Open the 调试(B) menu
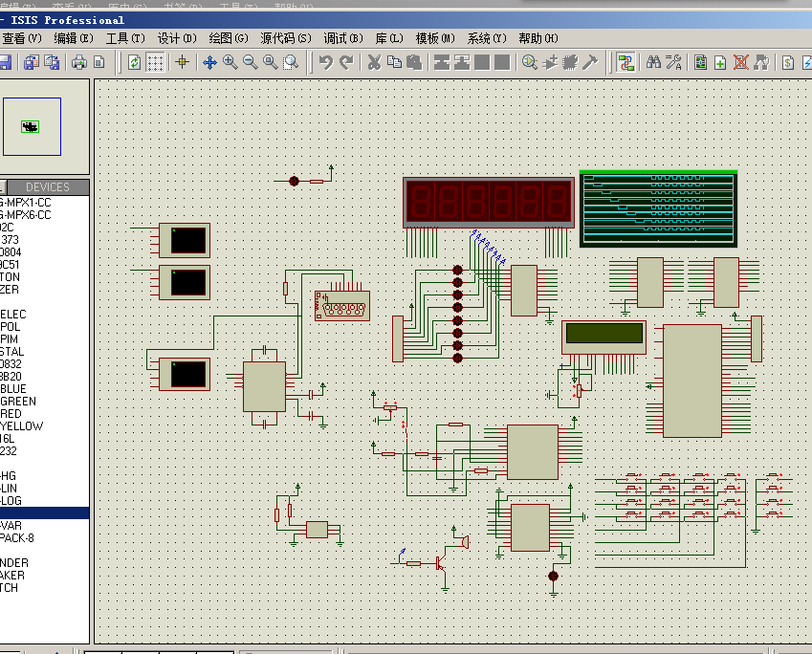This screenshot has width=812, height=654. 343,38
